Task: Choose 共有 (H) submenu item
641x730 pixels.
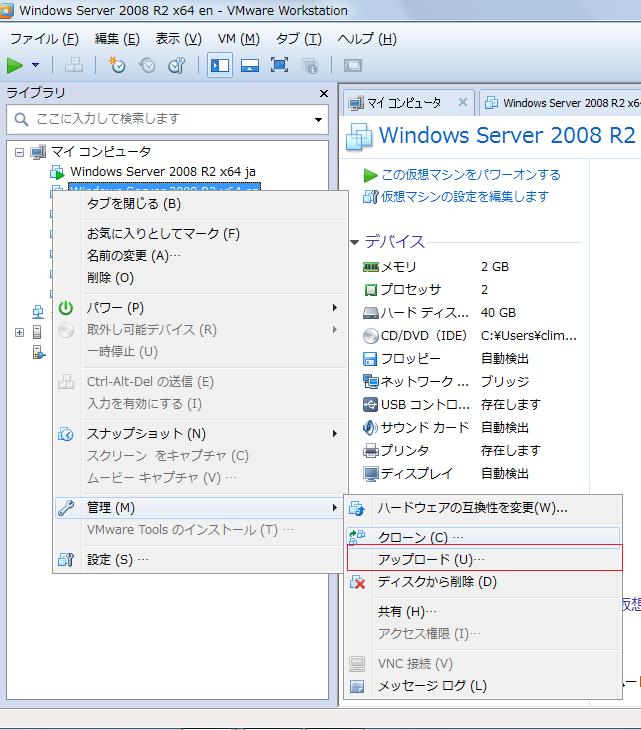Action: (484, 611)
